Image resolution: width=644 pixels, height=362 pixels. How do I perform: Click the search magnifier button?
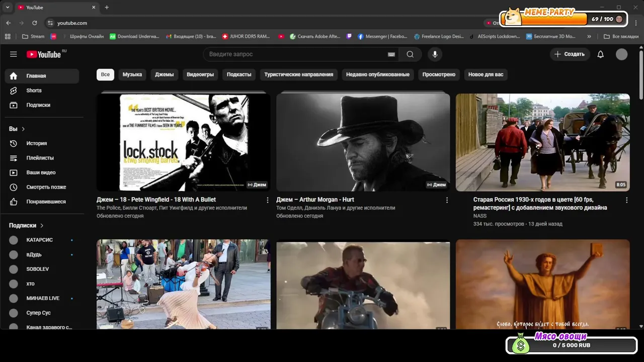[410, 54]
